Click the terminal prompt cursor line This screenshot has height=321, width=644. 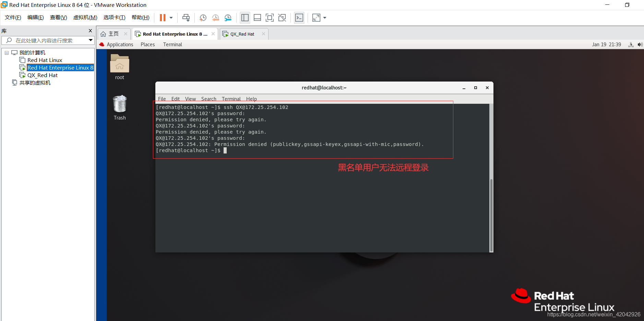[x=191, y=151]
